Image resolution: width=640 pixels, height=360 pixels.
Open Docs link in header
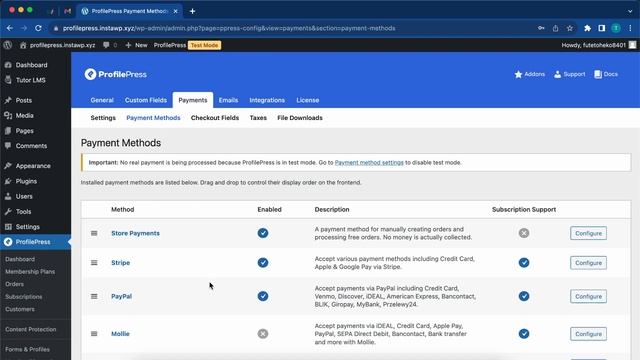coord(606,74)
